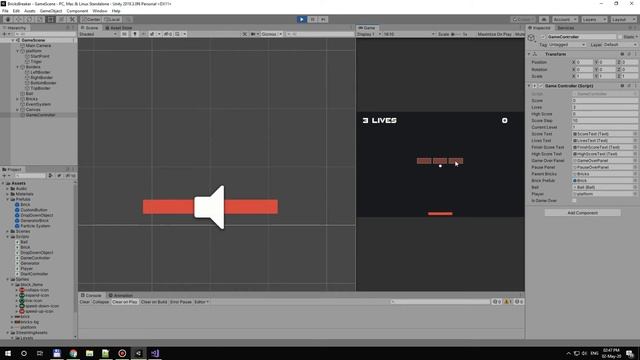Open the custom editor tools button
Viewport: 640px width, 360px height.
point(72,19)
